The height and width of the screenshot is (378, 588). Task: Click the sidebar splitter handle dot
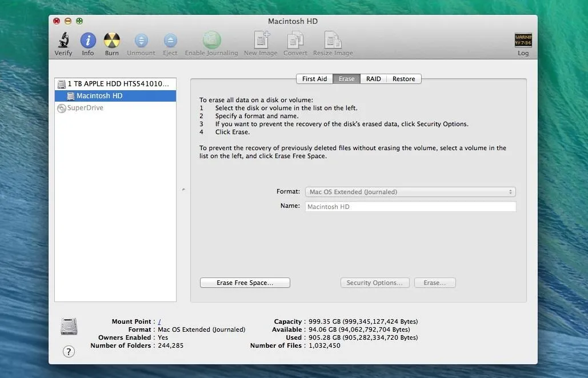point(183,190)
